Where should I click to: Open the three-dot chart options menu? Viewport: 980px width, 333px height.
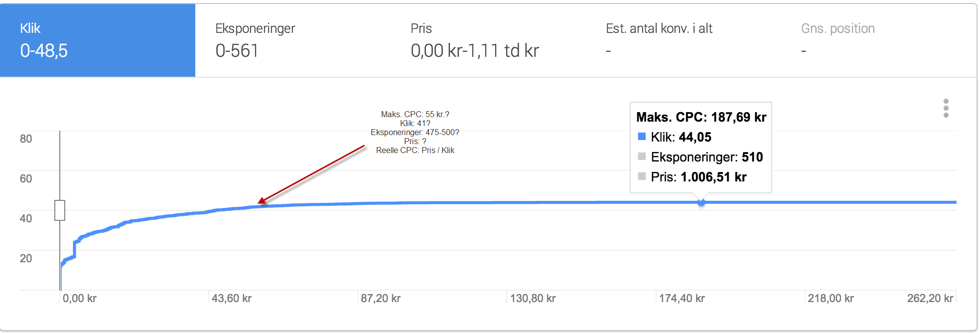click(946, 108)
